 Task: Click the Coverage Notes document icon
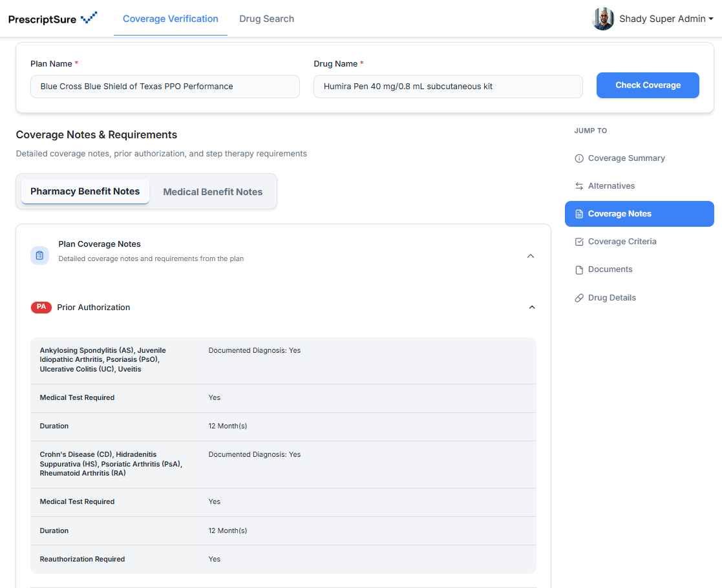click(579, 214)
